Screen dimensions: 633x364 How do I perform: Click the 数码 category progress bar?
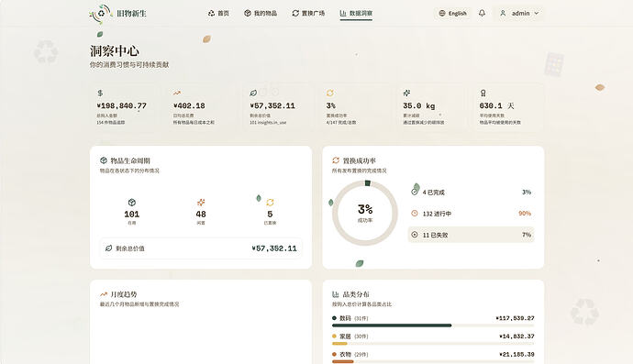coord(433,325)
